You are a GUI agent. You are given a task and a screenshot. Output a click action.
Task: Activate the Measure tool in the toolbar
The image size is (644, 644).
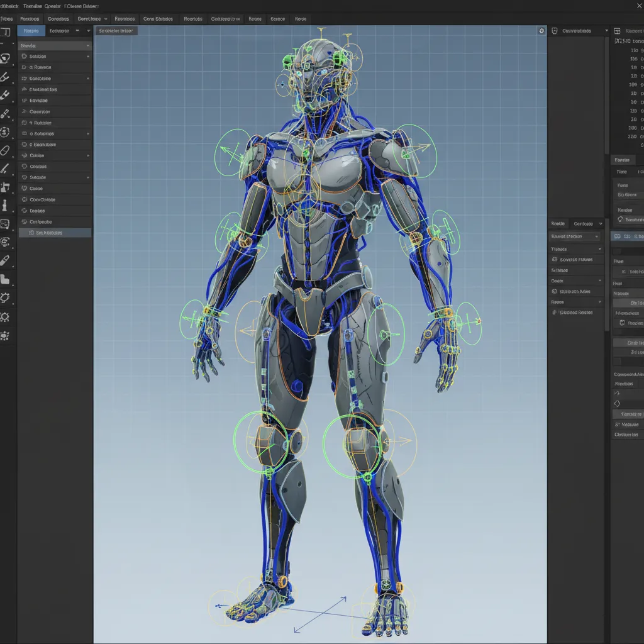(8, 169)
